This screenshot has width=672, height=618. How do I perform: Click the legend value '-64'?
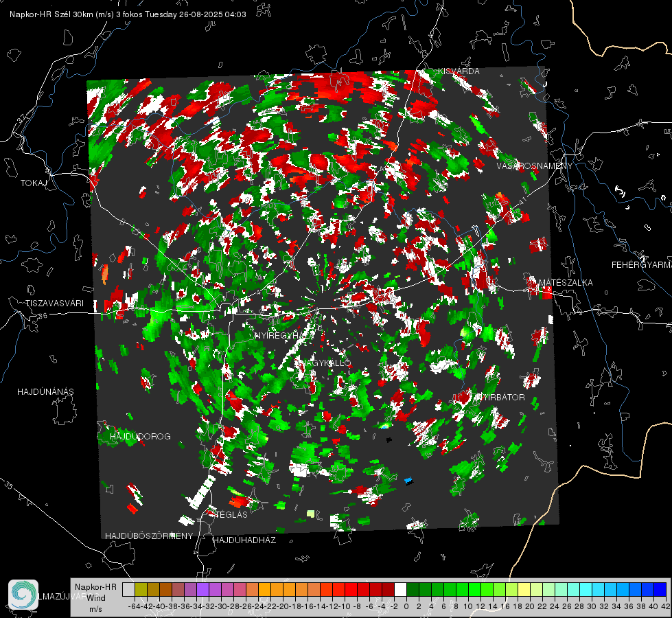pyautogui.click(x=134, y=606)
